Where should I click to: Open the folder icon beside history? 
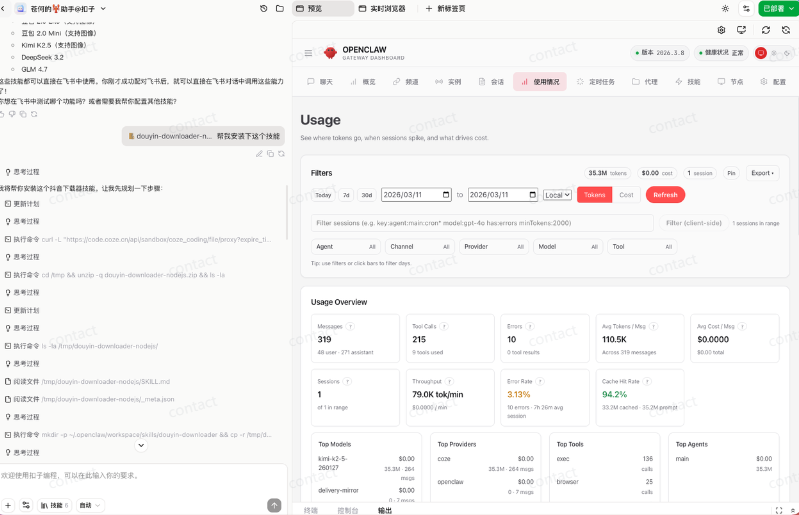pyautogui.click(x=280, y=9)
